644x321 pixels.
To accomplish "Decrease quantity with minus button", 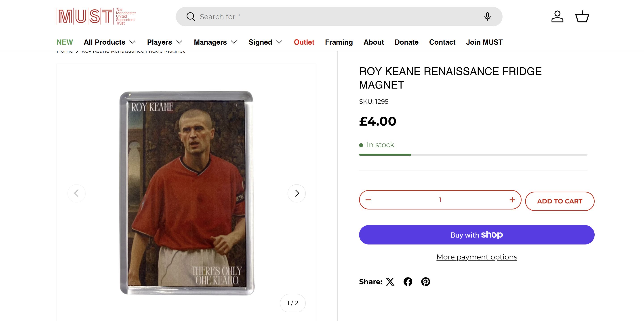I will point(368,200).
